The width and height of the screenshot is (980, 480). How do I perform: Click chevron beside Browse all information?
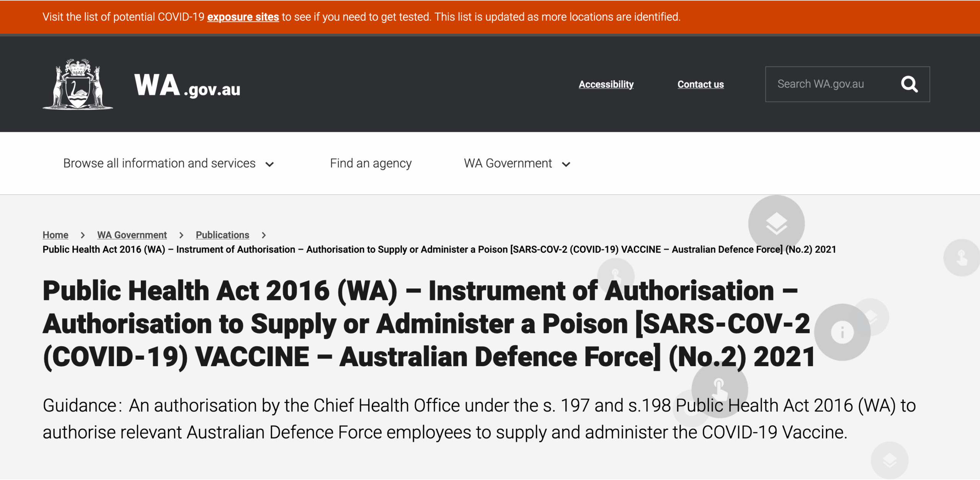(269, 164)
